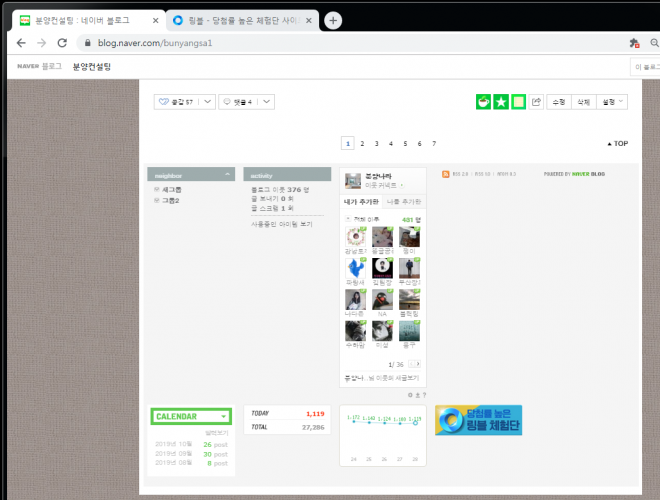Switch to the 내가 추가한 tab

coord(361,202)
